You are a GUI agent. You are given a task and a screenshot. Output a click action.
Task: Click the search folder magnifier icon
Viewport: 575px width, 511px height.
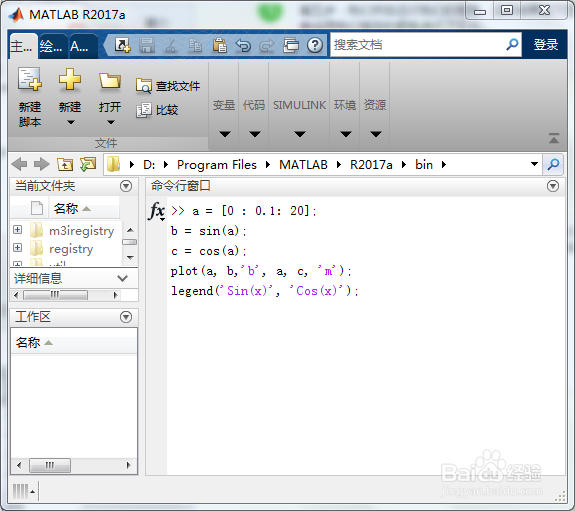(553, 164)
